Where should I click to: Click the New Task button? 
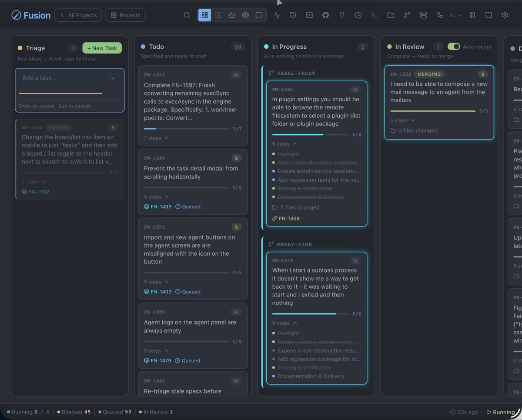pyautogui.click(x=102, y=48)
